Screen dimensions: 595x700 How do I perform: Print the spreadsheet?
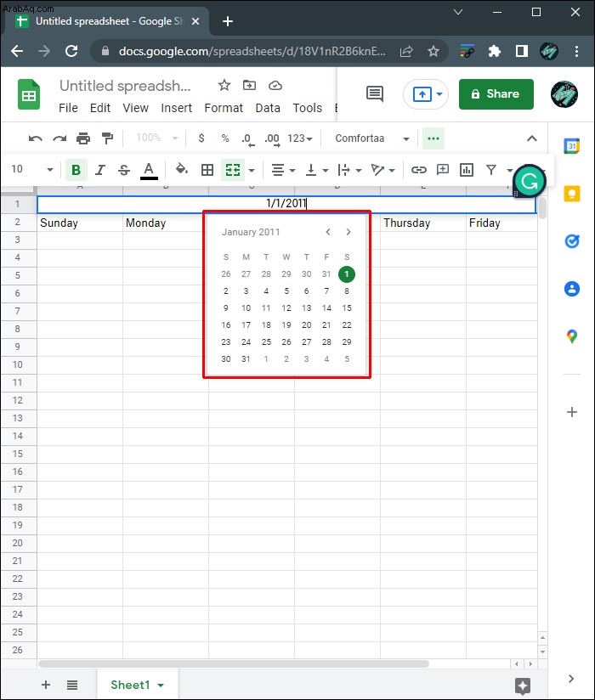(83, 138)
